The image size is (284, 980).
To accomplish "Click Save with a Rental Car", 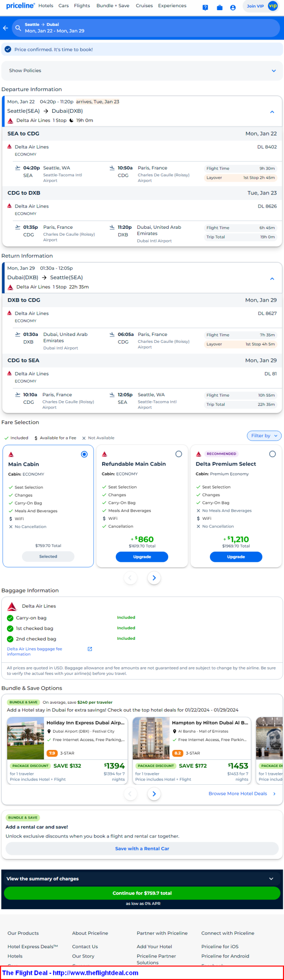I will [142, 849].
